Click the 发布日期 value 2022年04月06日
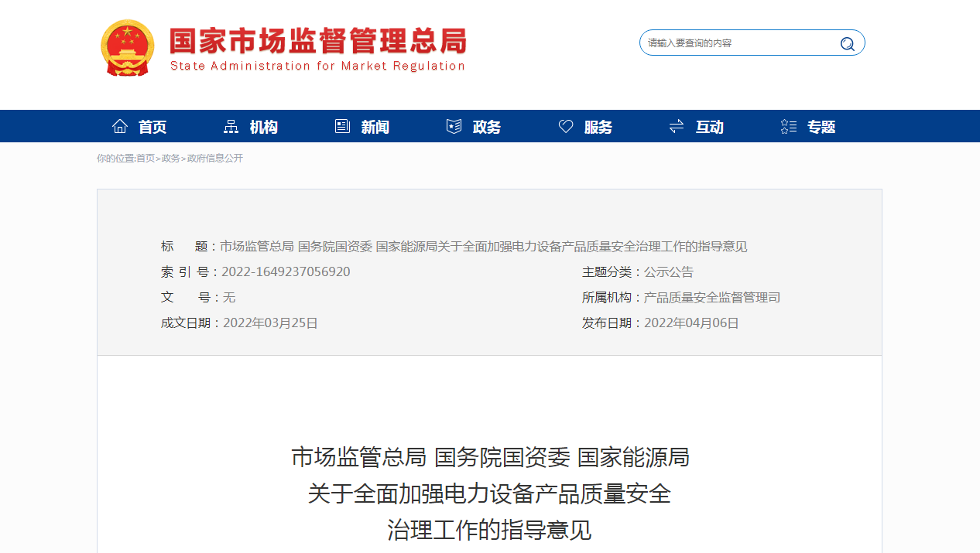 point(691,323)
